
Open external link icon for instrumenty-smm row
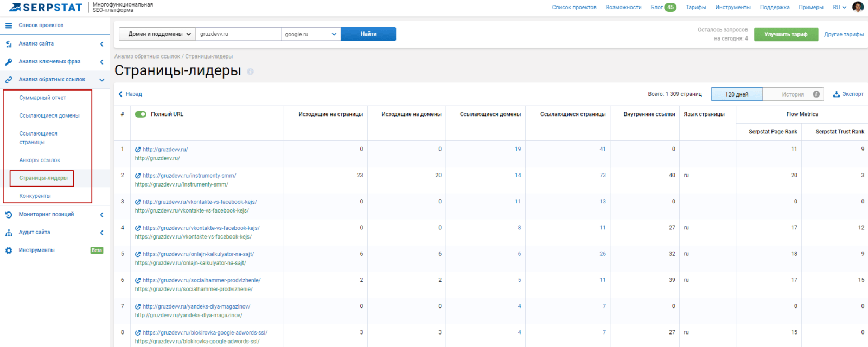[138, 176]
